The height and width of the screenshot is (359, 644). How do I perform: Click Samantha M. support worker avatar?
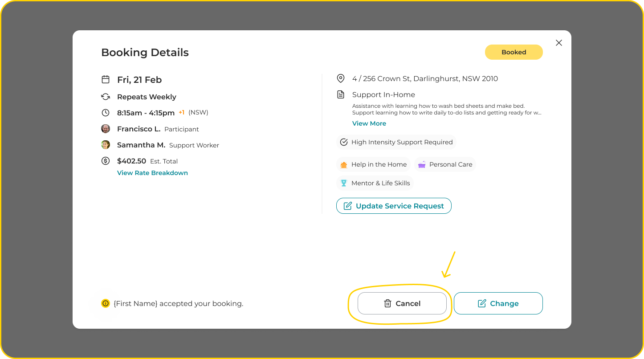106,145
